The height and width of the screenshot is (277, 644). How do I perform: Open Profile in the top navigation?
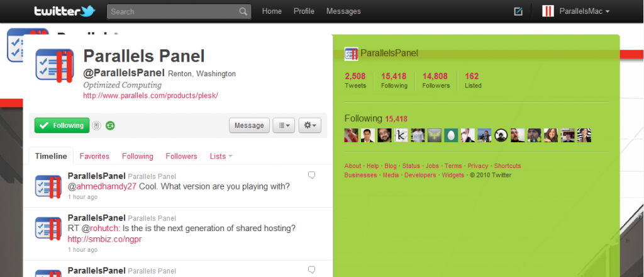[x=304, y=11]
